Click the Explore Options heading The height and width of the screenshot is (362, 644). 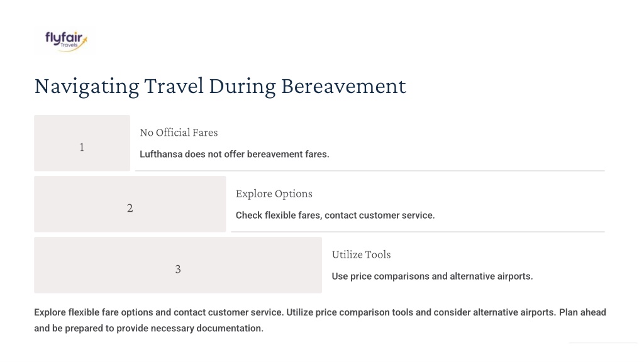pos(274,194)
